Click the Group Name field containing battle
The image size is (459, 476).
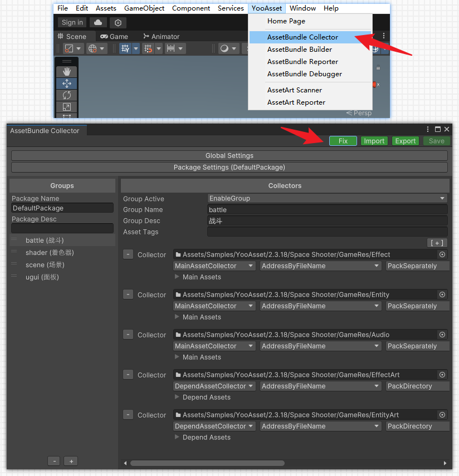(x=328, y=210)
